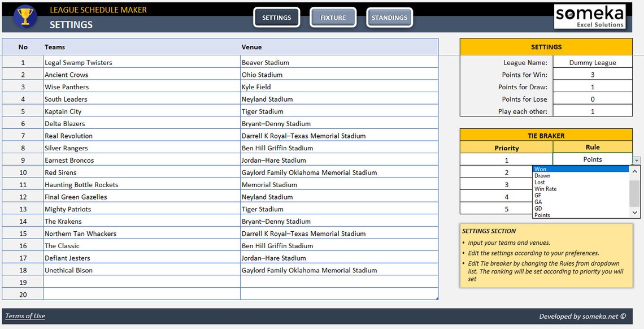The height and width of the screenshot is (329, 644).
Task: Select the Dummy League name field
Action: tap(592, 62)
